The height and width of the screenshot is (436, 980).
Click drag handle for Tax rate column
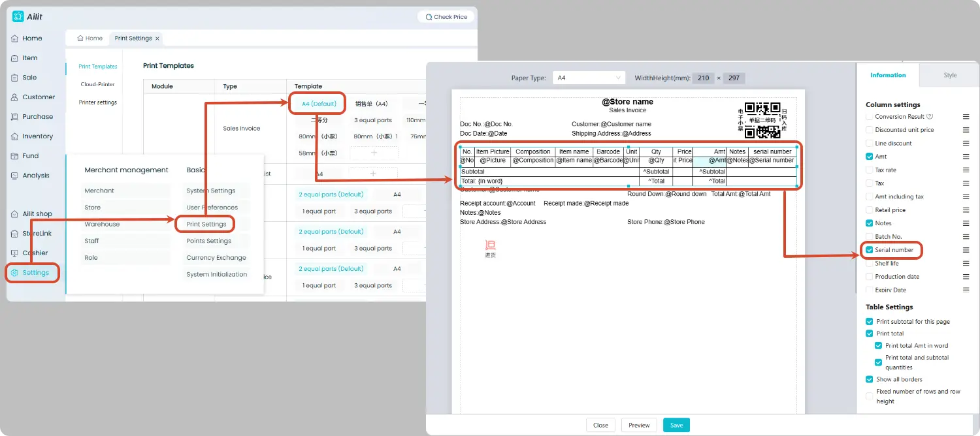966,170
